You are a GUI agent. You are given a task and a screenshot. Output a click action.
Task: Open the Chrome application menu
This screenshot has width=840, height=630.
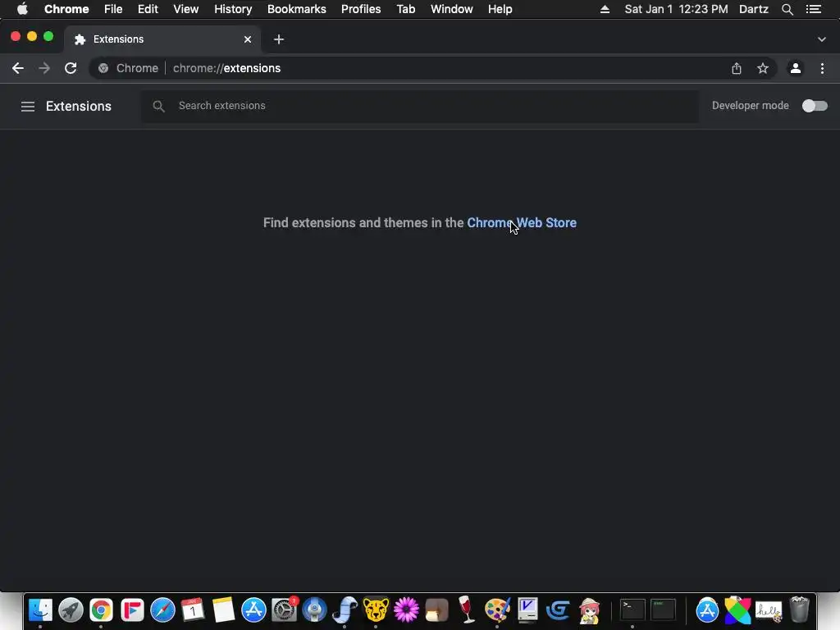(66, 9)
